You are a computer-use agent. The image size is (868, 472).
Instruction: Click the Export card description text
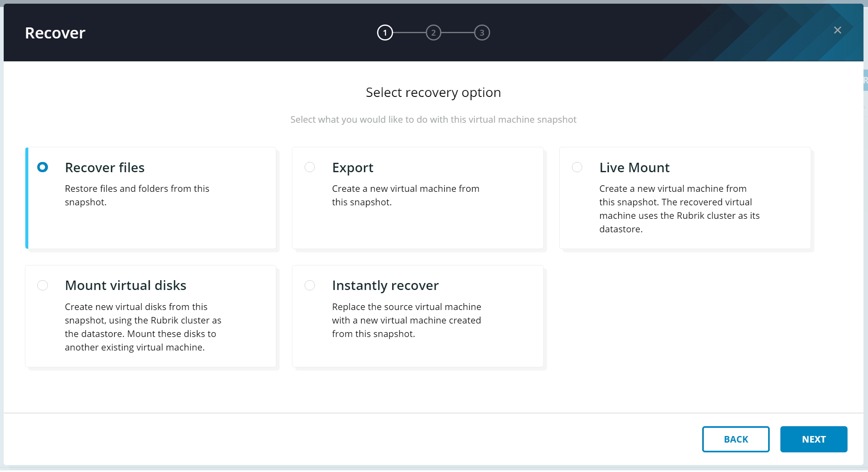(405, 195)
